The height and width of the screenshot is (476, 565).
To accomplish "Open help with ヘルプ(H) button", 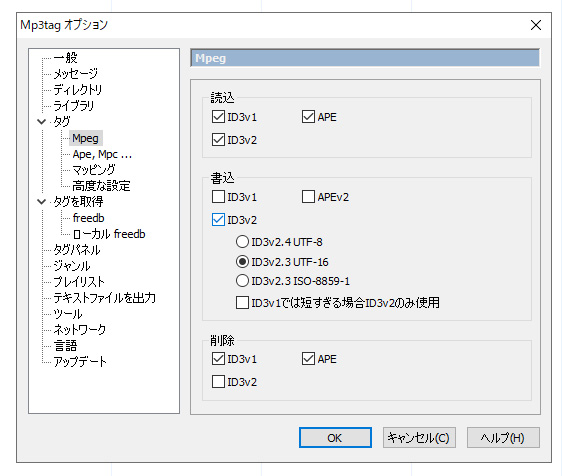I will coord(503,438).
